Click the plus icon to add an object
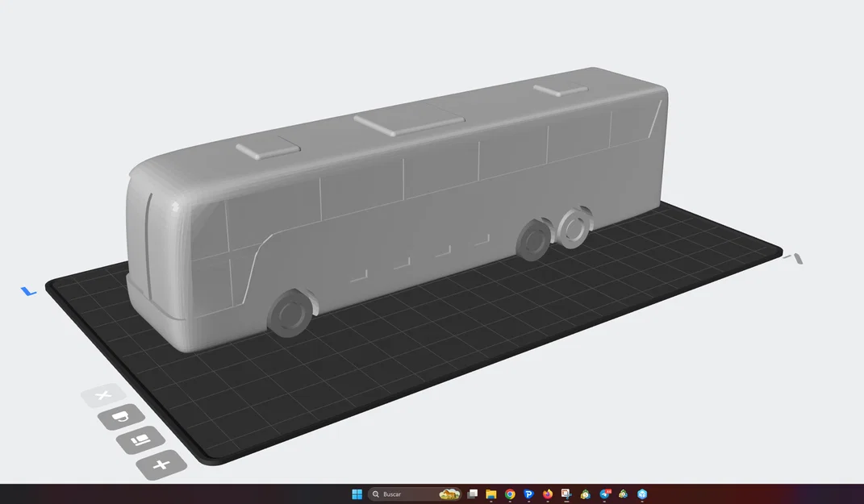864x504 pixels. point(161,464)
